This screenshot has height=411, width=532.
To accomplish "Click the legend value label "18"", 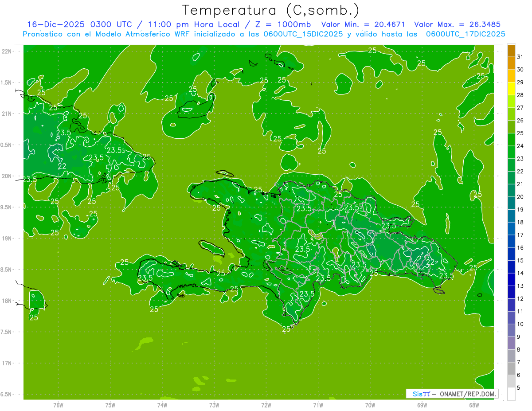I will click(x=520, y=222).
